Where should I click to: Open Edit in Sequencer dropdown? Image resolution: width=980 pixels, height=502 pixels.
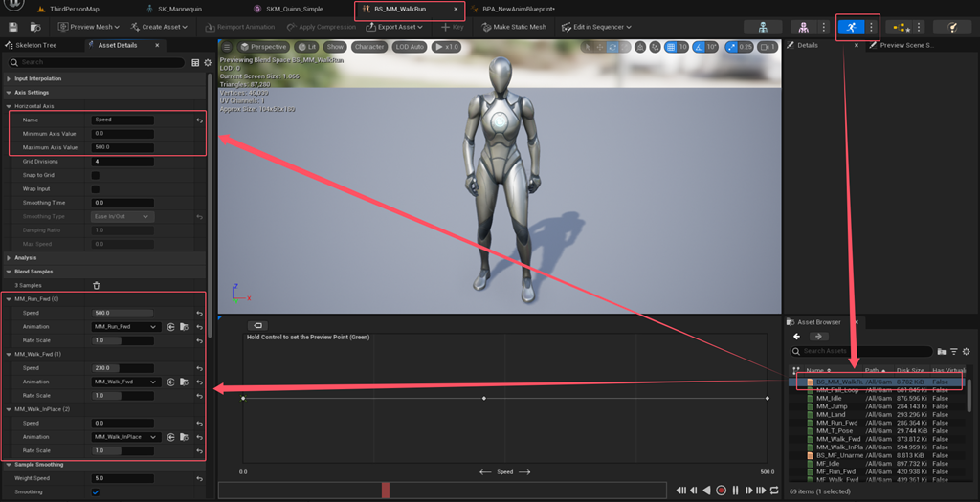click(x=596, y=27)
